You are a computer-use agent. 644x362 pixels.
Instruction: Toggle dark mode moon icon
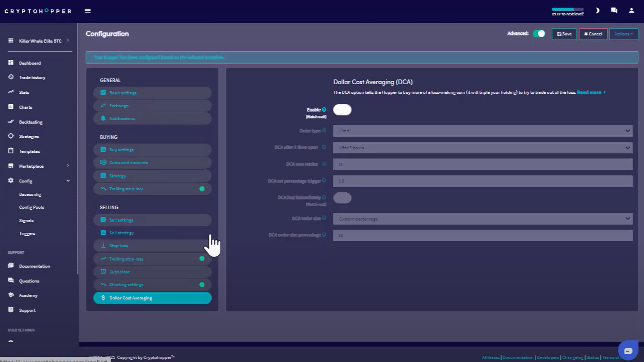click(597, 11)
